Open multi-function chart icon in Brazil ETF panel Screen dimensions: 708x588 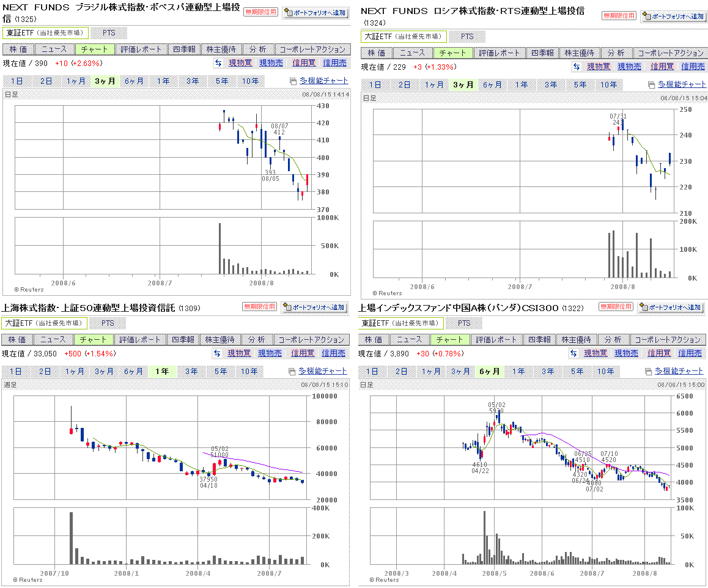[293, 81]
